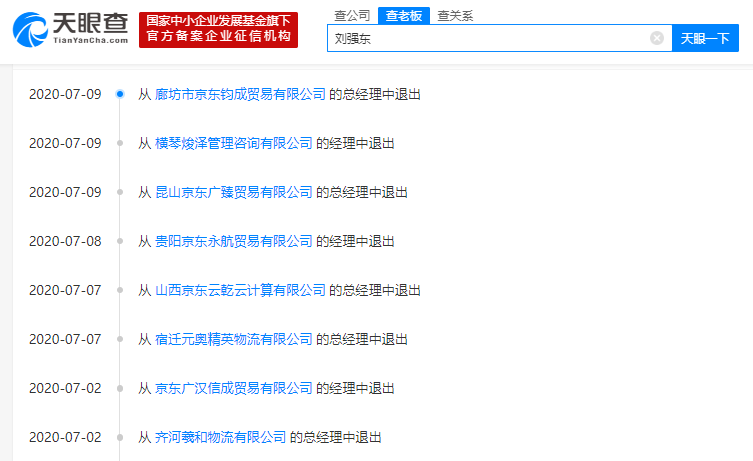753x461 pixels.
Task: Click 的经理中退出 text after 京东广汉信成贸易
Action: point(355,388)
